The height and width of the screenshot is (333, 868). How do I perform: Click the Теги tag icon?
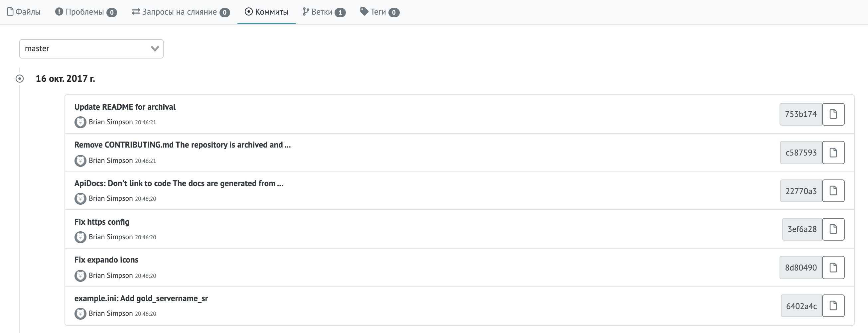(x=364, y=11)
